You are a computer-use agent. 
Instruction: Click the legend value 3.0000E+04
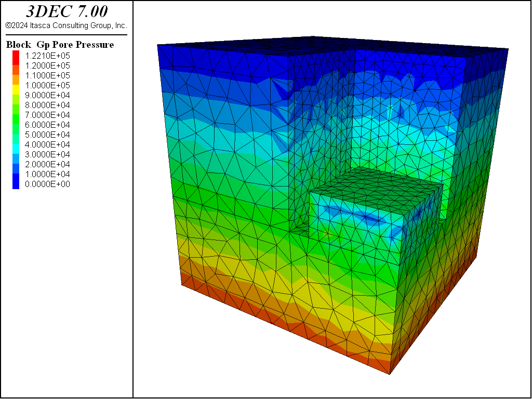click(x=47, y=154)
